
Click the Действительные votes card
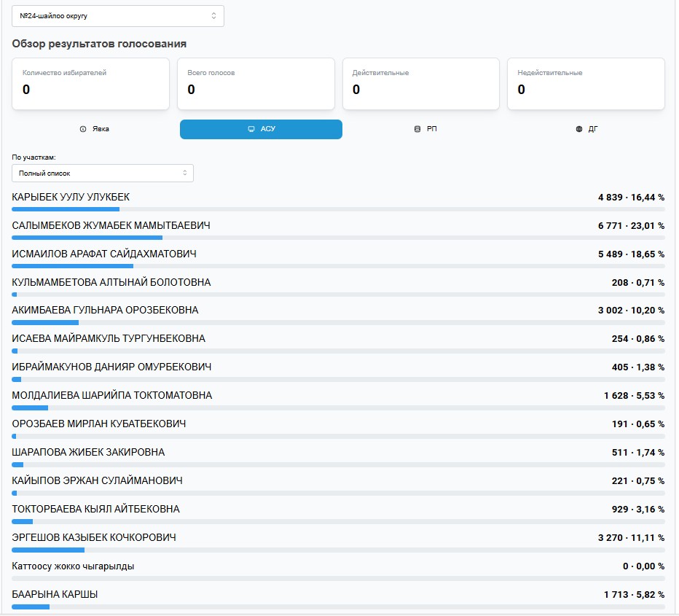tap(420, 84)
